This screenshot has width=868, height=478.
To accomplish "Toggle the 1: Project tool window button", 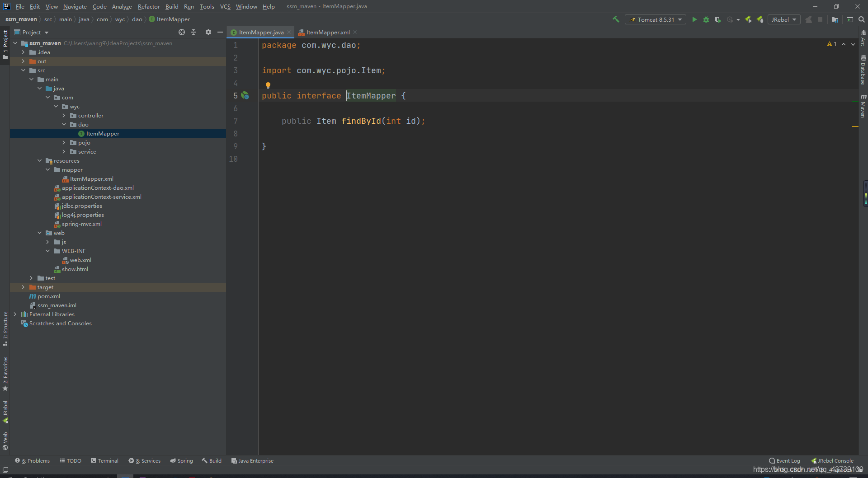I will [5, 44].
